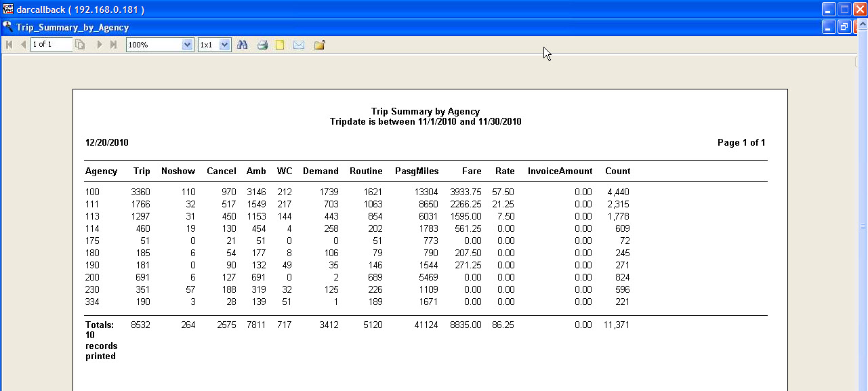Click agency number '334'
868x391 pixels.
point(92,302)
